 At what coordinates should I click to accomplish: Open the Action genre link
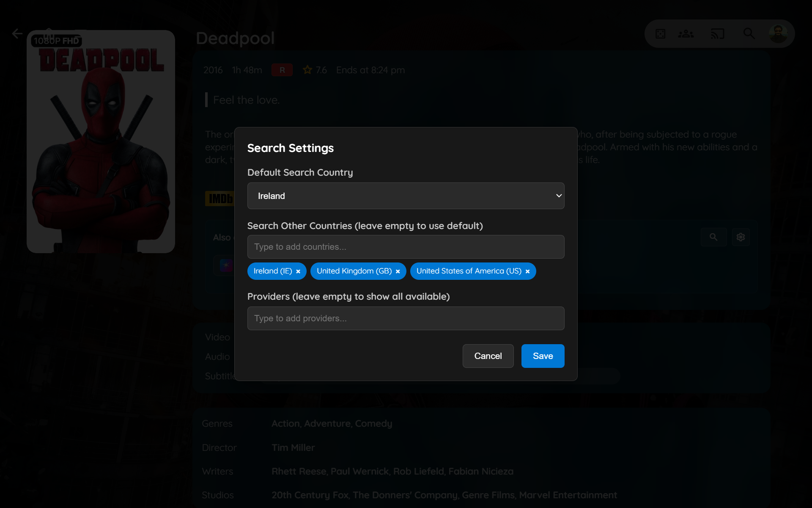tap(285, 423)
